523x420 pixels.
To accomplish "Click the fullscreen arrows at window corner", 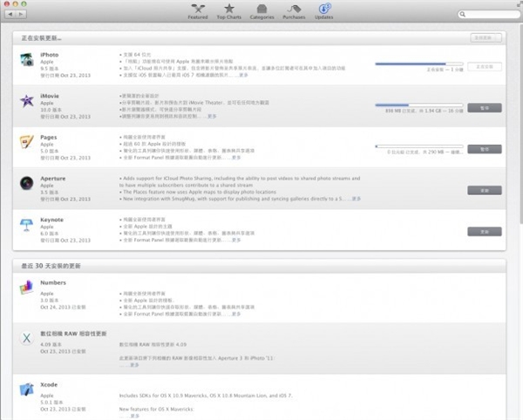I will tap(519, 4).
